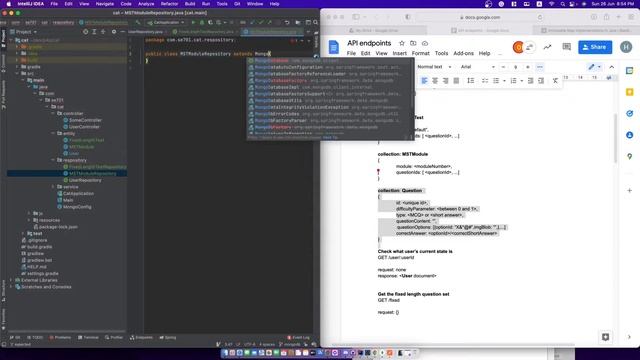Image resolution: width=640 pixels, height=360 pixels.
Task: Open the Format menu in Google Docs
Action: (420, 53)
